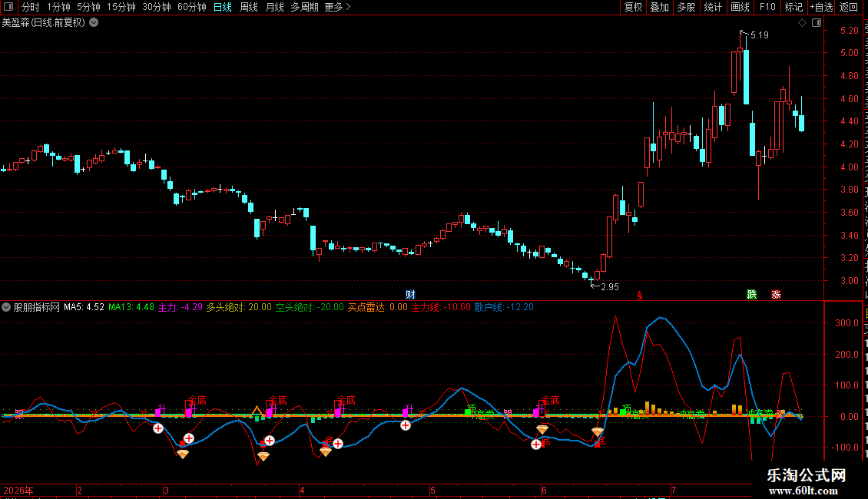The height and width of the screenshot is (499, 868).
Task: Expand the 更多 period menu
Action: coord(337,7)
